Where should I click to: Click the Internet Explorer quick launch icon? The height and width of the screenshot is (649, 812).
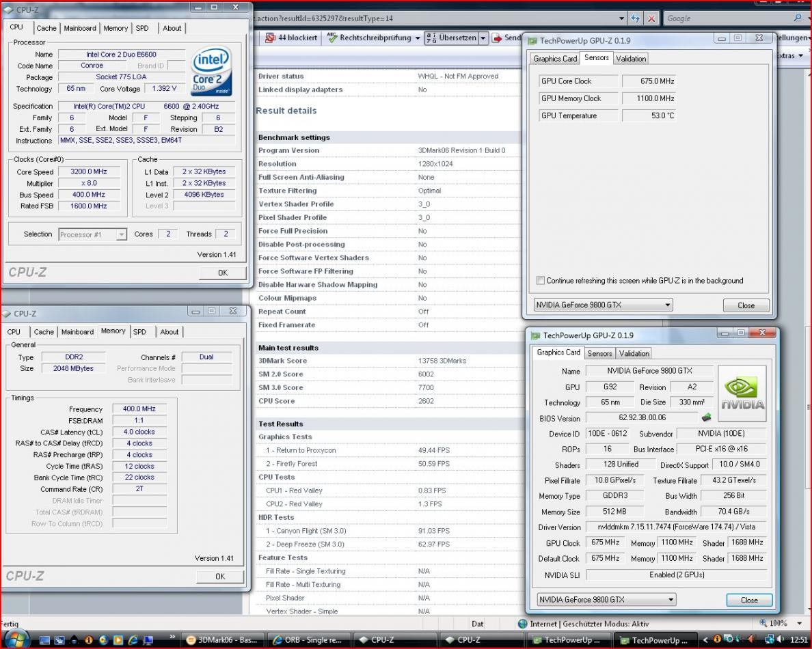[133, 640]
